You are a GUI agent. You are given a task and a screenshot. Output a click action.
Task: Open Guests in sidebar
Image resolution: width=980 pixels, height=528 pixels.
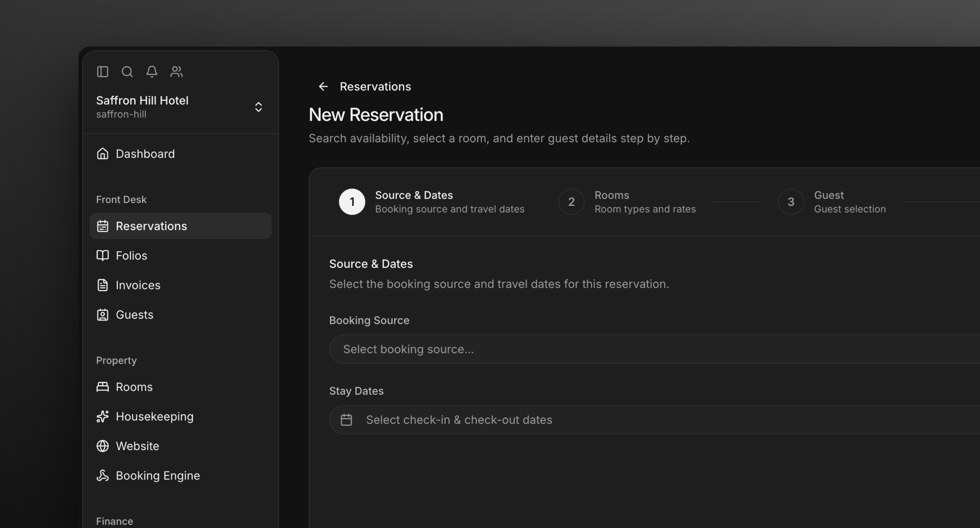(x=180, y=315)
